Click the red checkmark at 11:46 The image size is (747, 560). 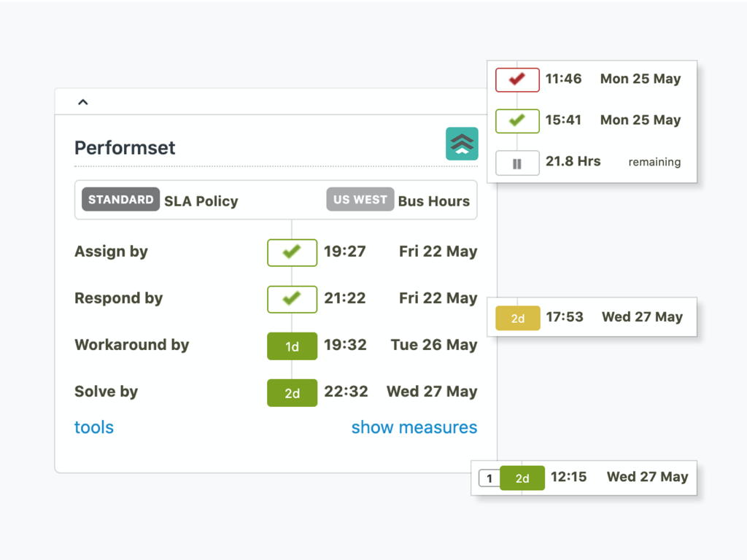(x=517, y=79)
